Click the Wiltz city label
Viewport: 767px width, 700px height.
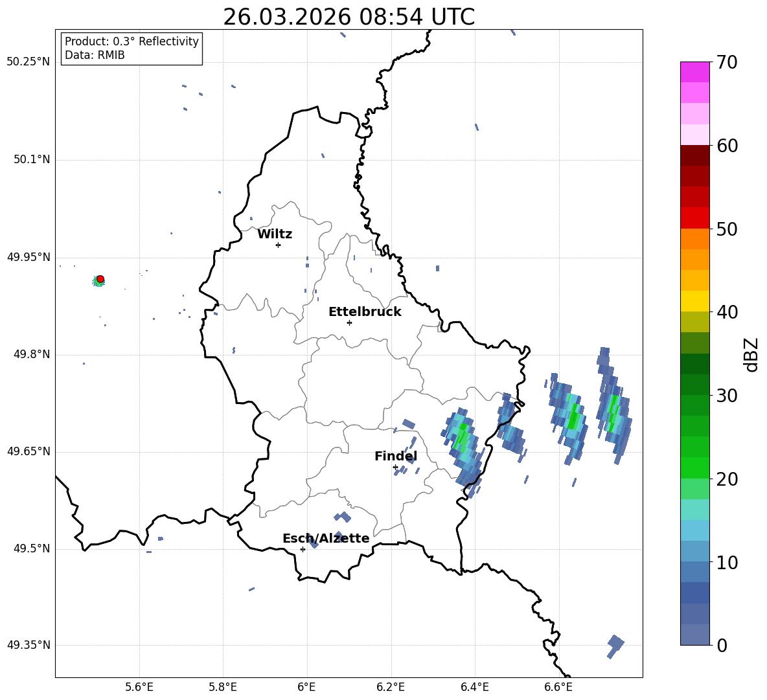click(275, 234)
